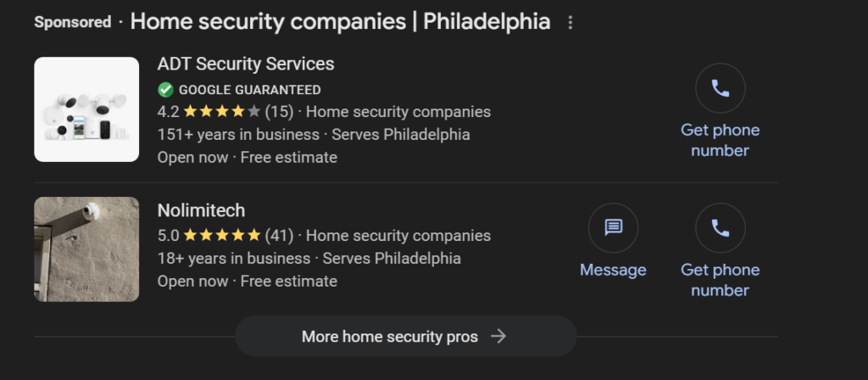The height and width of the screenshot is (380, 868).
Task: Click the Home security companies | Philadelphia heading
Action: click(340, 22)
